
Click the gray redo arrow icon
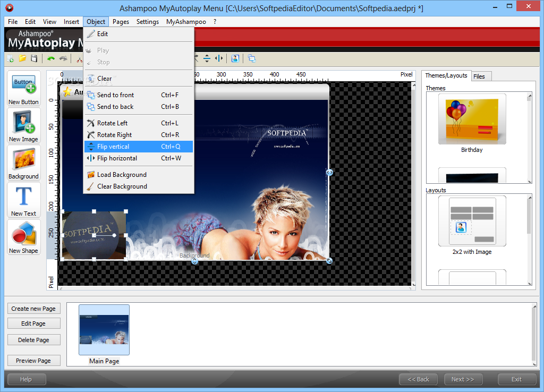pos(63,58)
